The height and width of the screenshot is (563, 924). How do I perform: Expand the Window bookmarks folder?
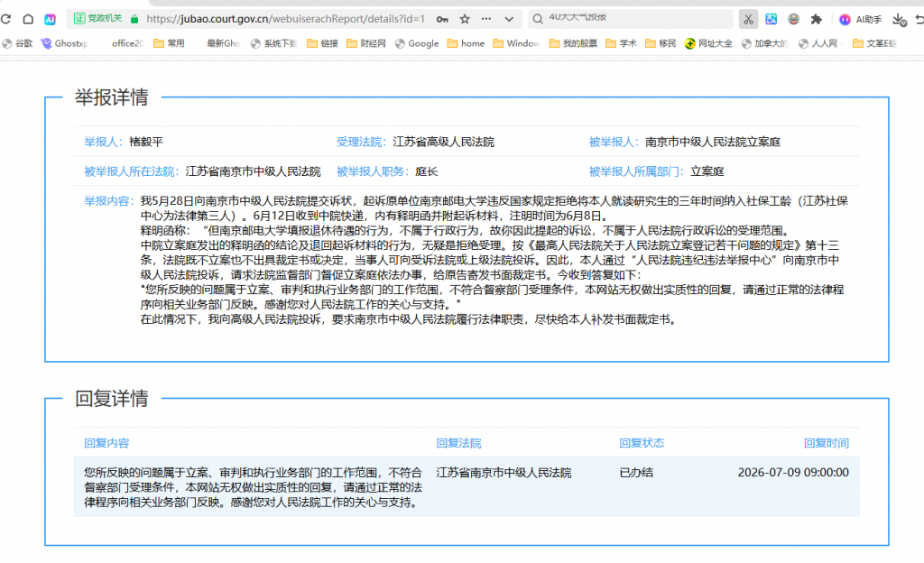coord(516,43)
